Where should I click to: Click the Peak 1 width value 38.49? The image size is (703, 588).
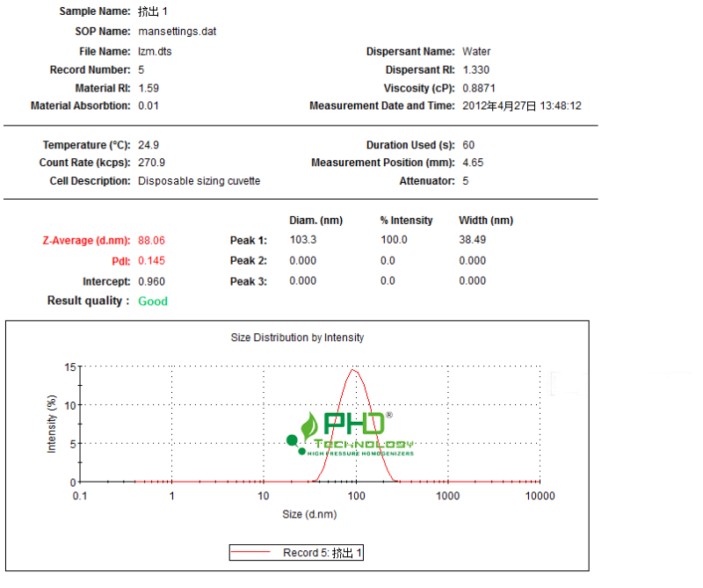472,240
